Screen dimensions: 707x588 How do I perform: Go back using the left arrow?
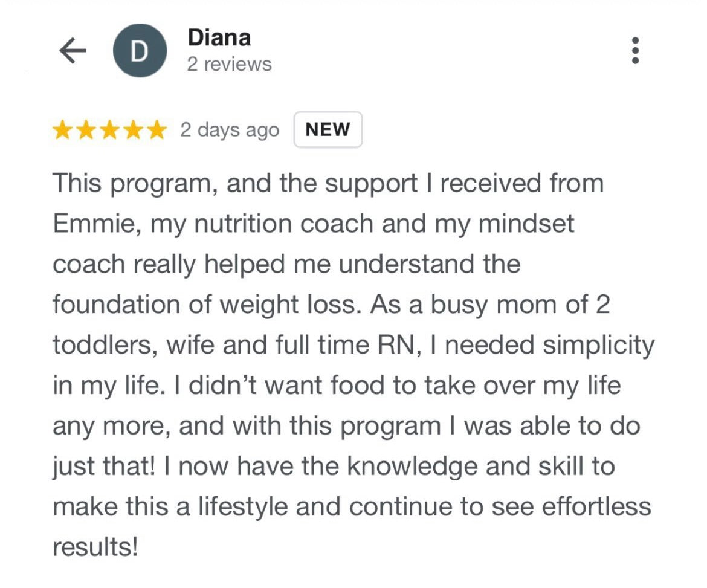pos(73,51)
